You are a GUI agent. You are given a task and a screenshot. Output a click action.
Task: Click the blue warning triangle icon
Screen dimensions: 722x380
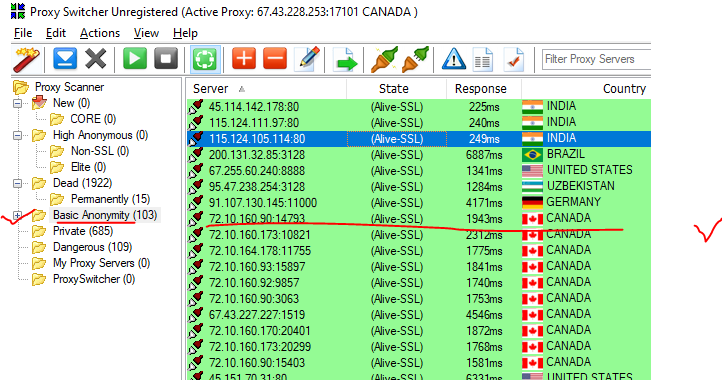pyautogui.click(x=454, y=59)
